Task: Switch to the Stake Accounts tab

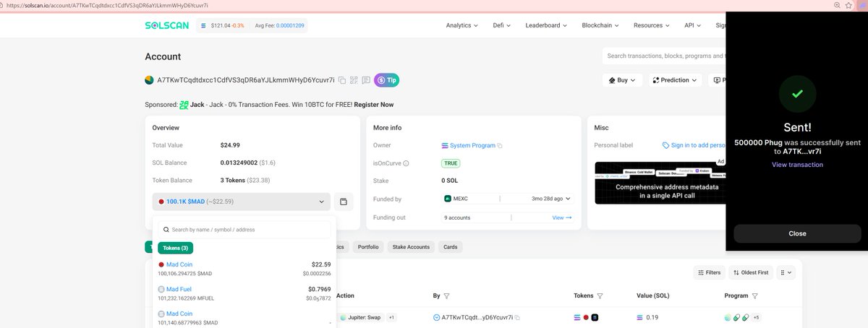Action: [411, 247]
